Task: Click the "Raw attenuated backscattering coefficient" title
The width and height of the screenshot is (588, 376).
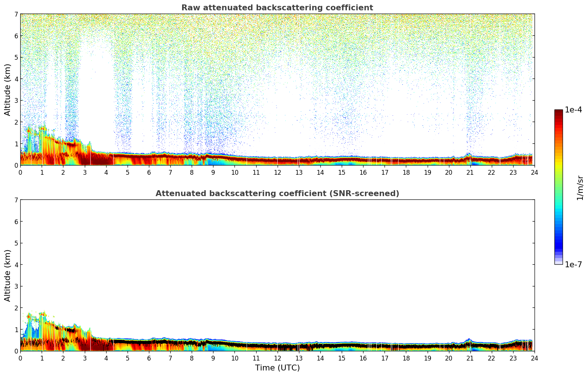Action: (x=277, y=8)
